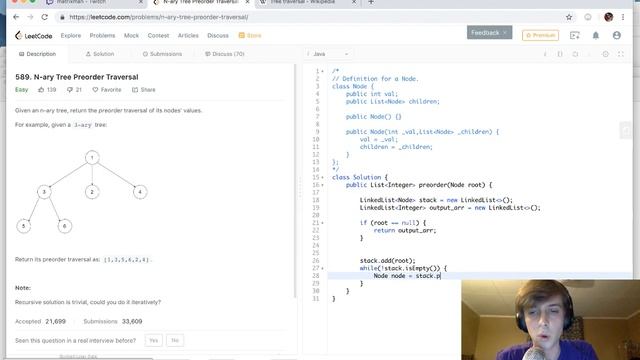Collapse the comment block at line 1
Image resolution: width=640 pixels, height=360 pixels.
point(322,71)
